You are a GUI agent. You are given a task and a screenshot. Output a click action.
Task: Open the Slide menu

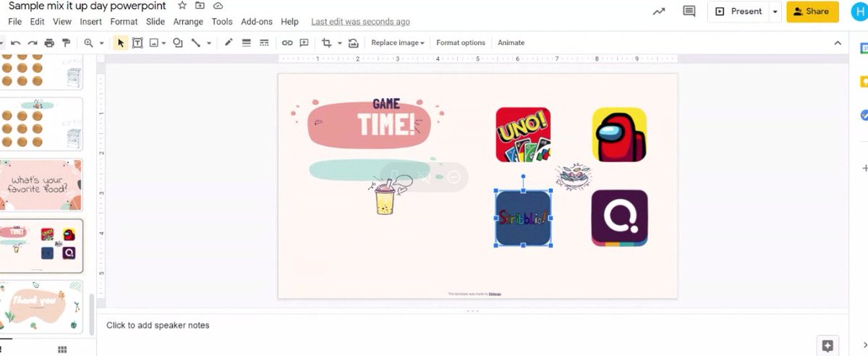156,22
